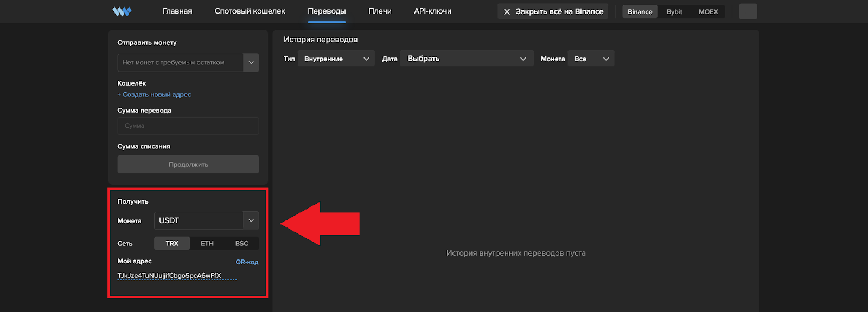
Task: Expand the send coin dropdown
Action: click(251, 63)
